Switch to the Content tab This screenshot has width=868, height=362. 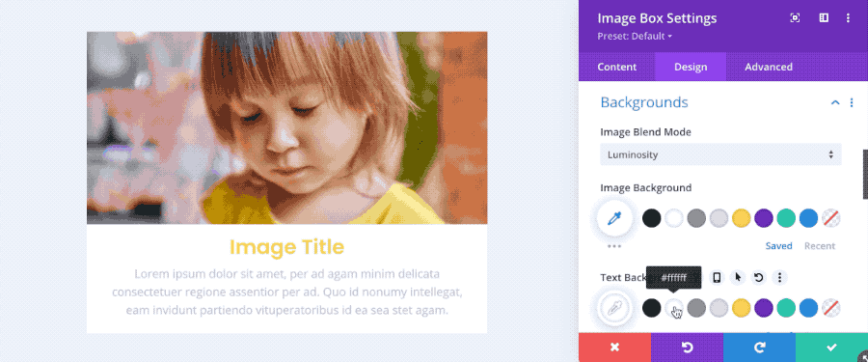(x=616, y=67)
